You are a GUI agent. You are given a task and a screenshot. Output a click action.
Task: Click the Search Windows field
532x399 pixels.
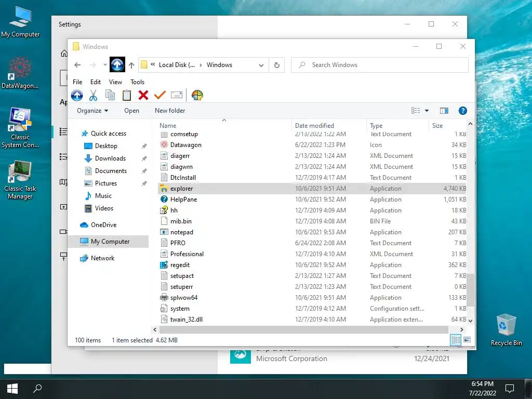coord(380,65)
